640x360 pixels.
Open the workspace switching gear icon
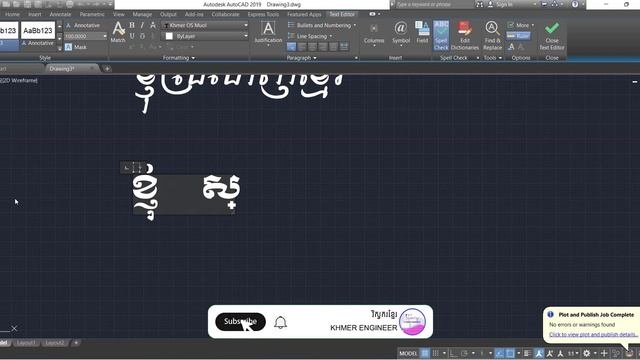coord(587,353)
